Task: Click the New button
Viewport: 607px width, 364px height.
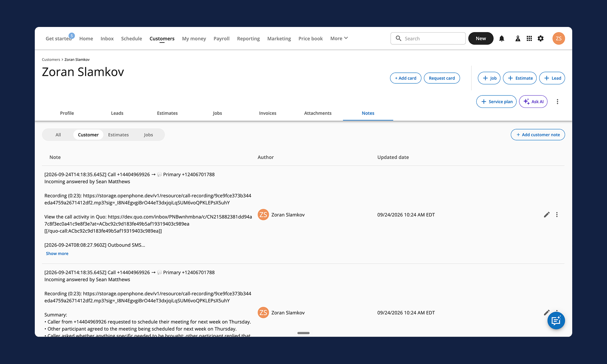Action: [481, 38]
